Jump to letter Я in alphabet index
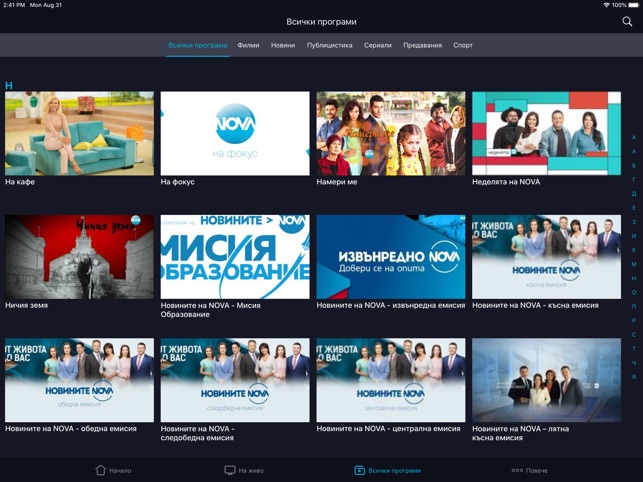643x482 pixels. click(634, 377)
